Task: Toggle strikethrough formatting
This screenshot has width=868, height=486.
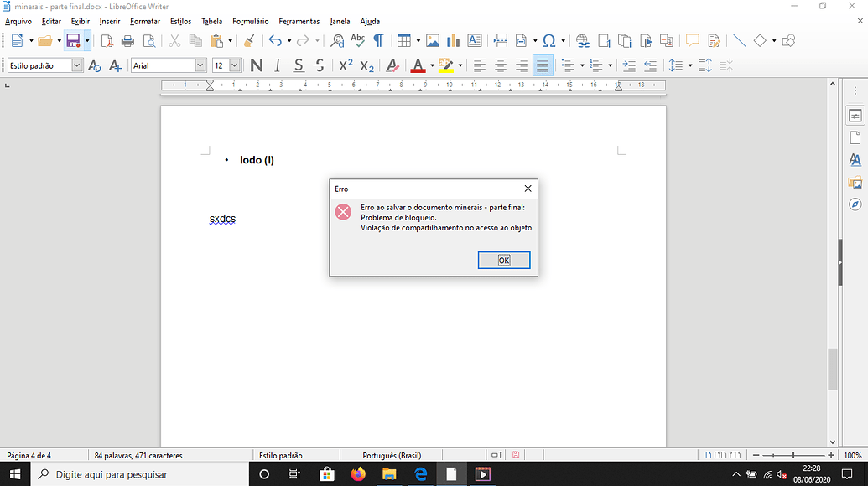Action: pyautogui.click(x=319, y=65)
